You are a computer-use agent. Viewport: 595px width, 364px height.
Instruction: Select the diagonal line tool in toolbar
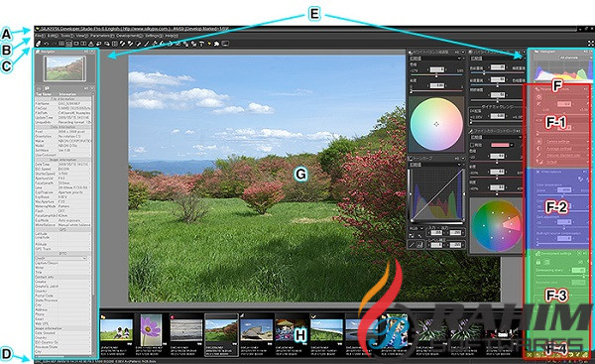pos(147,44)
